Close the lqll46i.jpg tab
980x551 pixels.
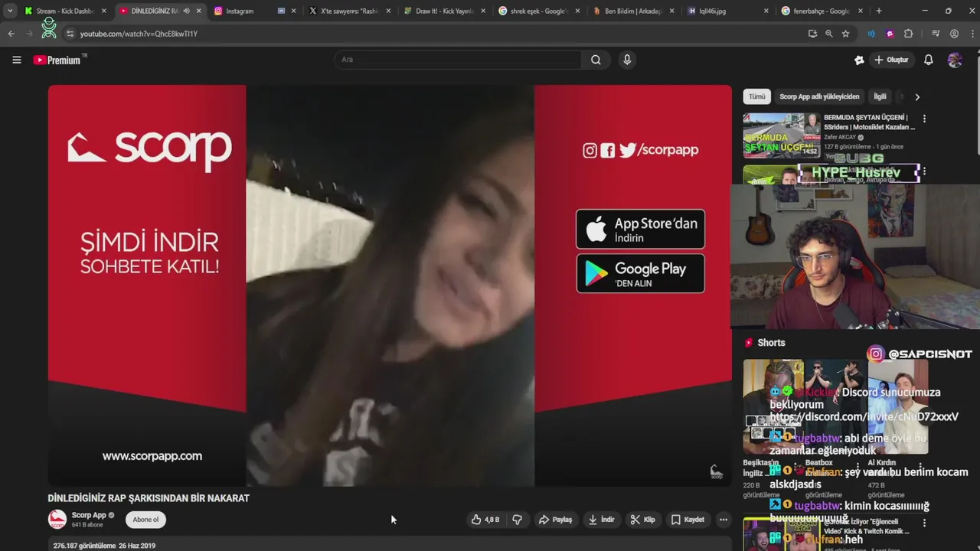766,11
